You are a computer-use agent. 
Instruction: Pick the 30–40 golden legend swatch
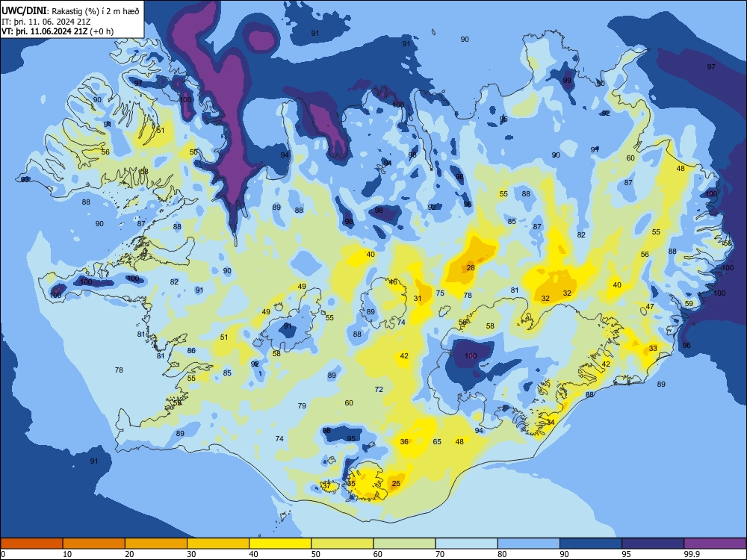coord(218,544)
